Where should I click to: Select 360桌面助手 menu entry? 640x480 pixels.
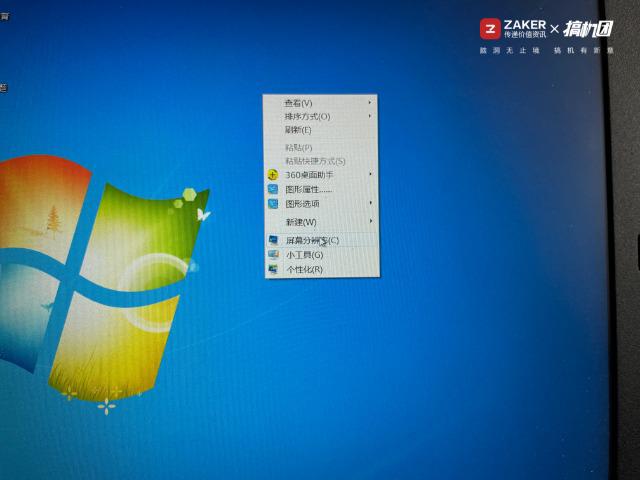(320, 175)
